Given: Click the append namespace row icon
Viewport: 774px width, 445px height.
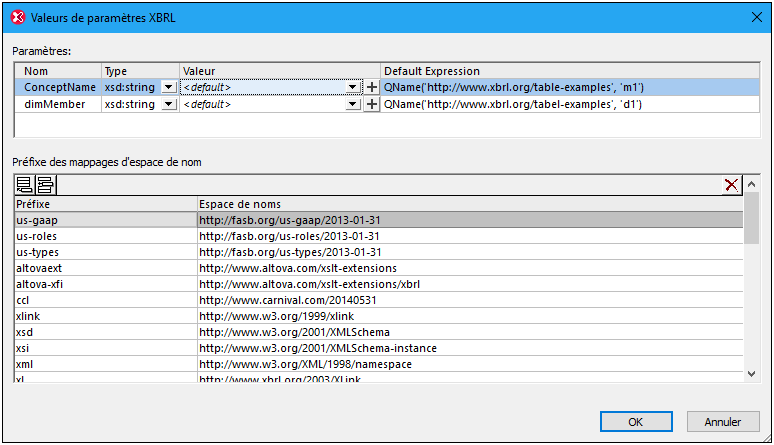Looking at the screenshot, I should pos(25,184).
